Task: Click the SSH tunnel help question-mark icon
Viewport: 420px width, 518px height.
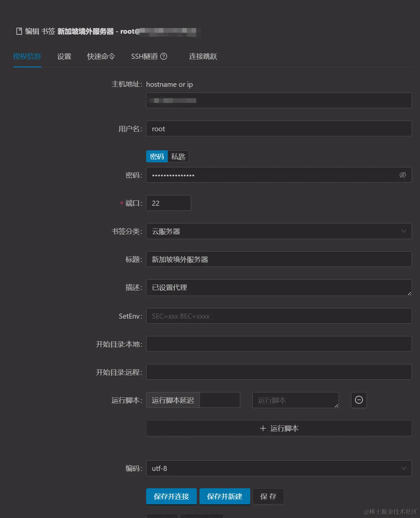Action: [163, 56]
